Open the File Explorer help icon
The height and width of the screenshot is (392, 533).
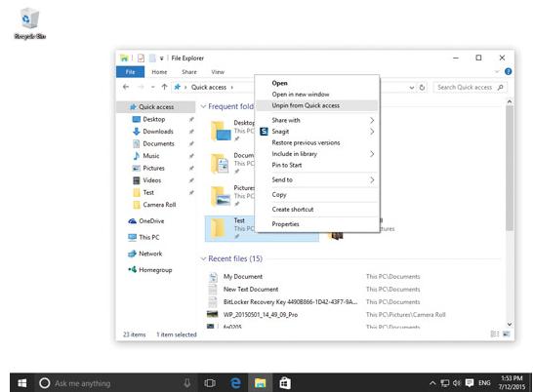coord(509,72)
